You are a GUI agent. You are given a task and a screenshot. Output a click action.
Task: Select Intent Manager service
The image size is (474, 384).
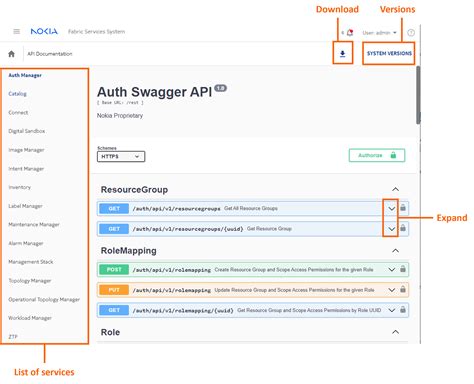point(26,169)
